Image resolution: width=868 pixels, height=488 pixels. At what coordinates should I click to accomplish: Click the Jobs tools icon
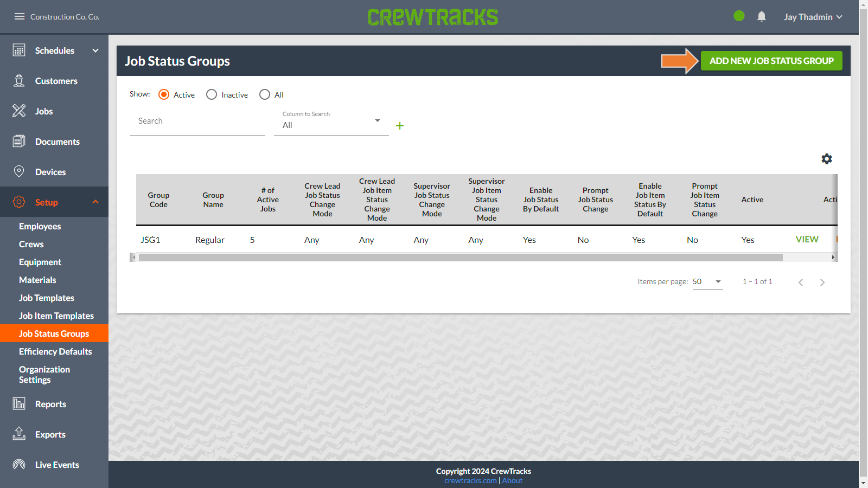[x=19, y=111]
